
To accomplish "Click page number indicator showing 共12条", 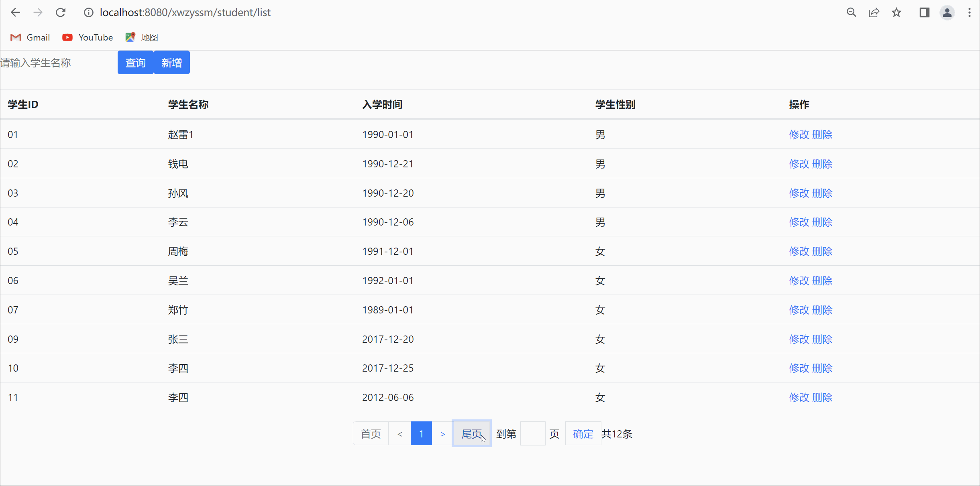I will [x=617, y=433].
